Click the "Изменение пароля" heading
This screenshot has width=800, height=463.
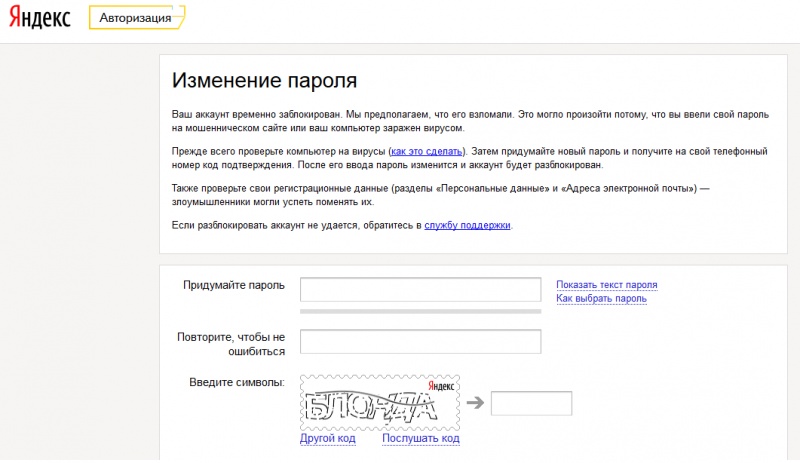(264, 80)
